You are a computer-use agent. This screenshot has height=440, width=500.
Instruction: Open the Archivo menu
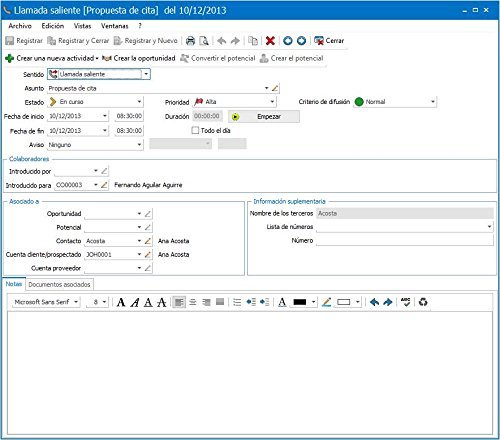pos(20,26)
